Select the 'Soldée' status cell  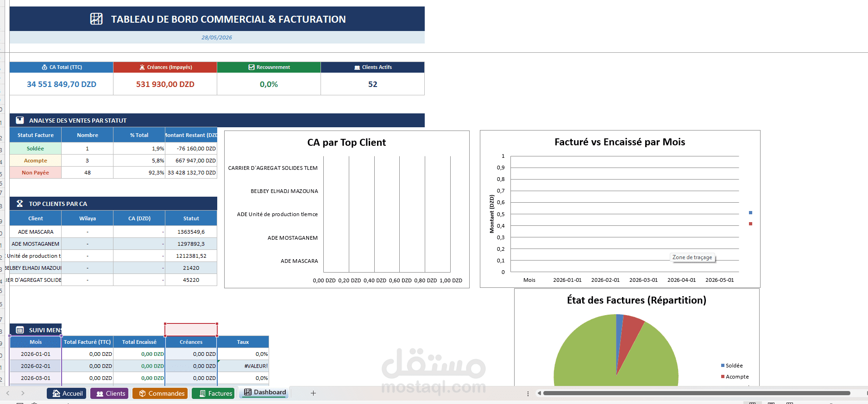(36, 149)
